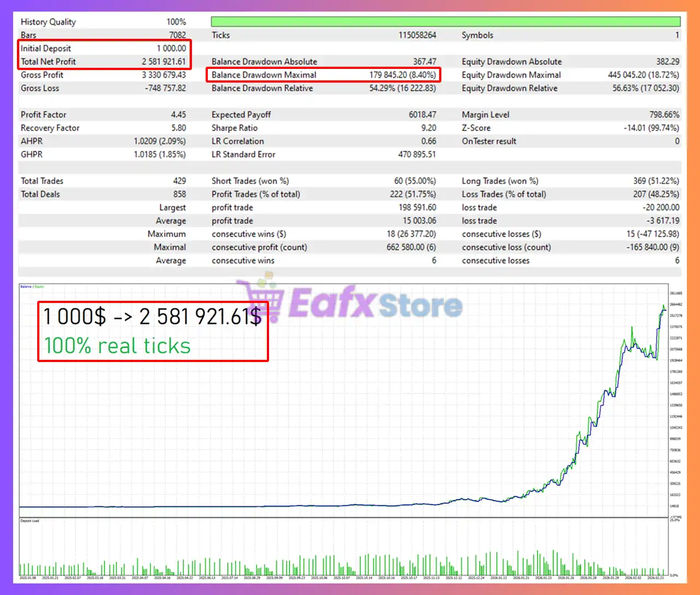Select the 2025.01.08 date label on the axis
This screenshot has width=700, height=595.
(x=28, y=576)
